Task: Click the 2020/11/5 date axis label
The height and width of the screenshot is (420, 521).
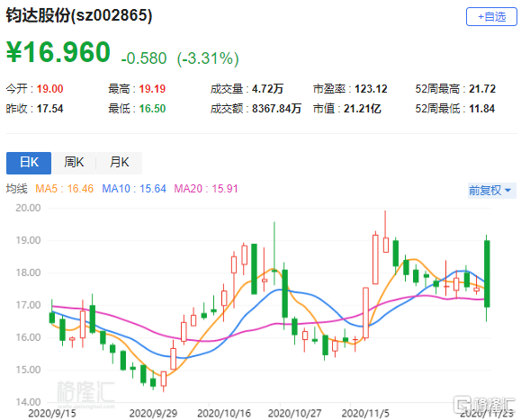Action: (x=365, y=414)
